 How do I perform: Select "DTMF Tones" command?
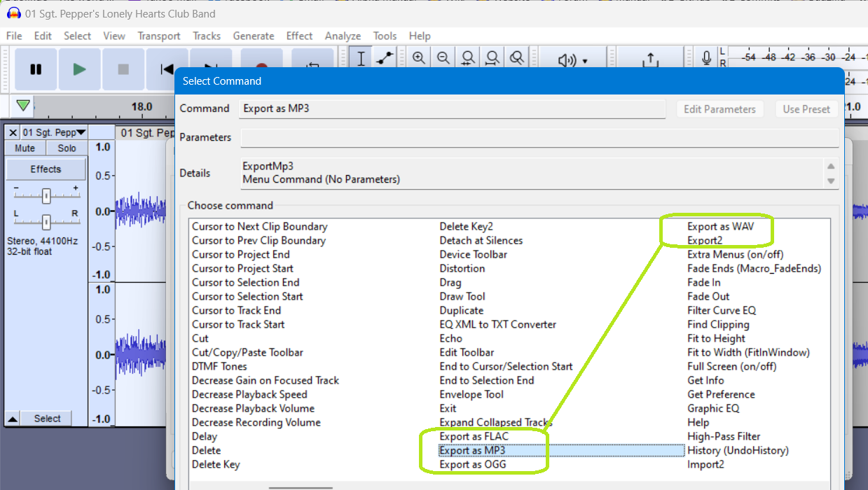click(x=219, y=366)
